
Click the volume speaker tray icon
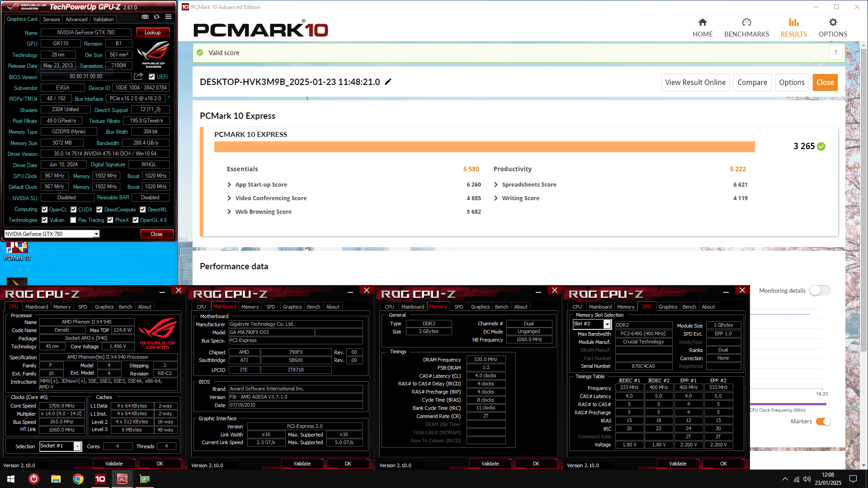(807, 479)
